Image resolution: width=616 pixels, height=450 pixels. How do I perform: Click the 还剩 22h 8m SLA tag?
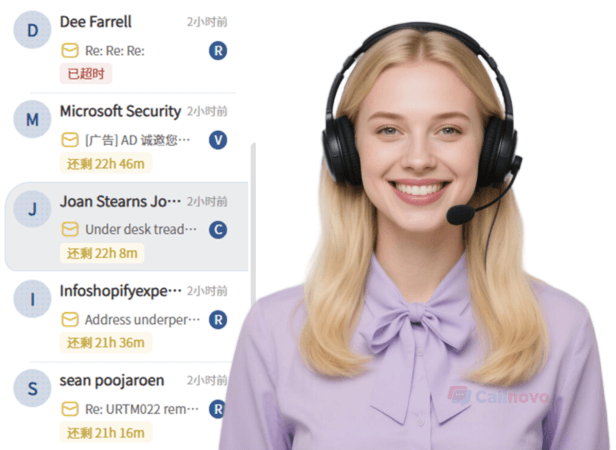point(102,253)
